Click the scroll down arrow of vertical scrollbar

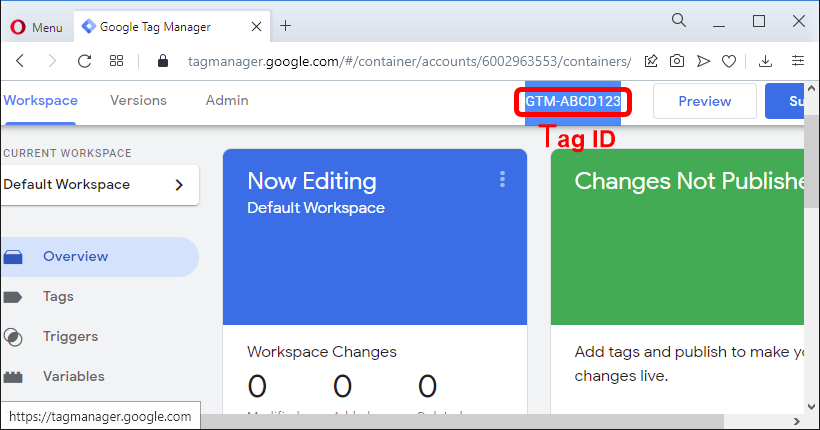812,406
